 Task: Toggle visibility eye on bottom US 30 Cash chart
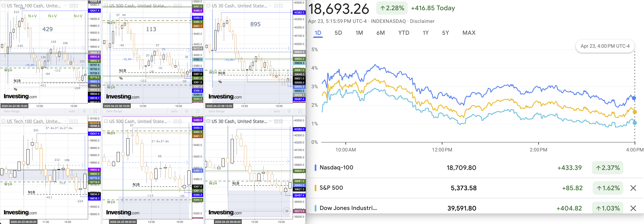click(276, 122)
